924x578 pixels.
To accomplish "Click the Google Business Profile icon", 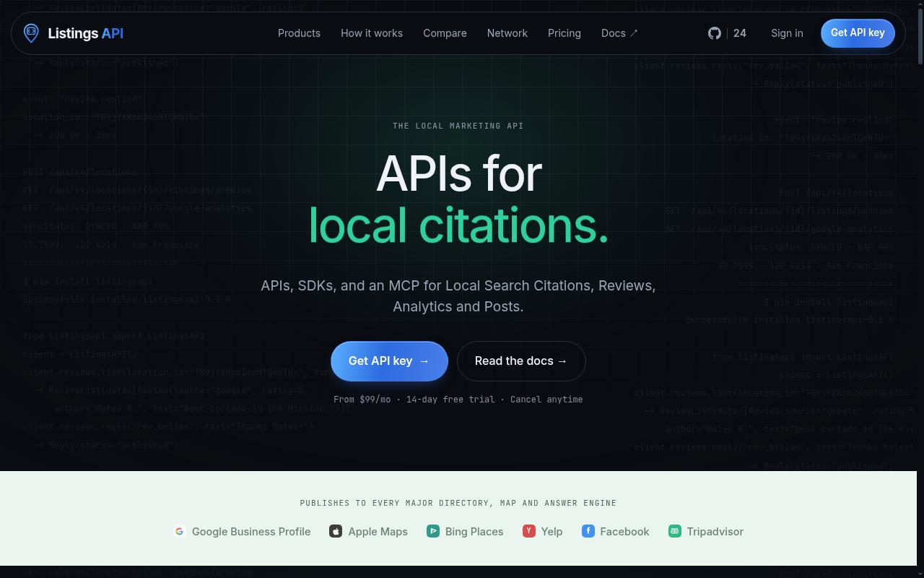I will point(180,531).
